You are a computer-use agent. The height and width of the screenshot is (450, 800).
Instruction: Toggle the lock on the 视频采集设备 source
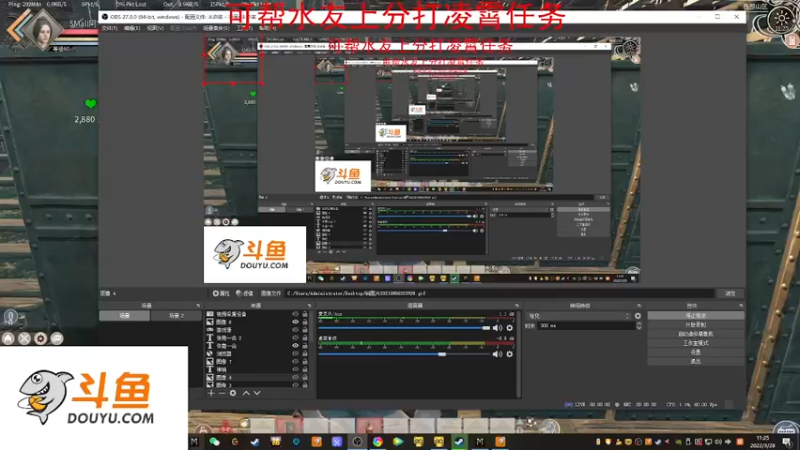tap(305, 314)
